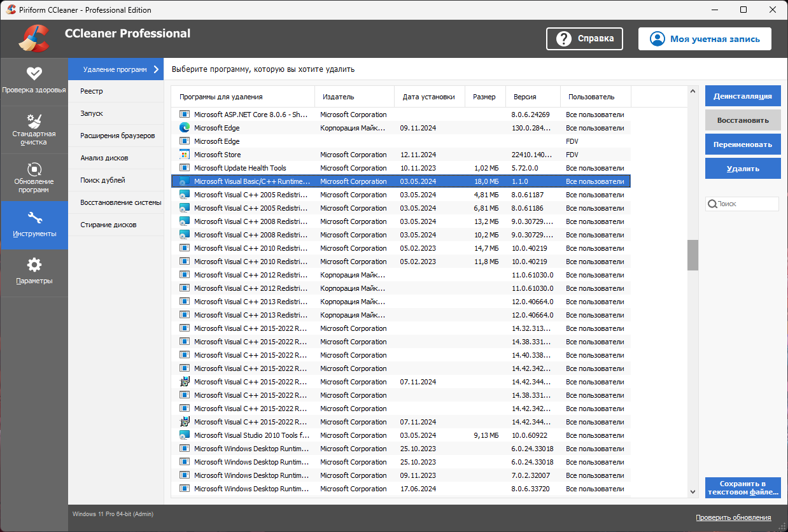788x532 pixels.
Task: Open Моя учетная запись
Action: (705, 38)
